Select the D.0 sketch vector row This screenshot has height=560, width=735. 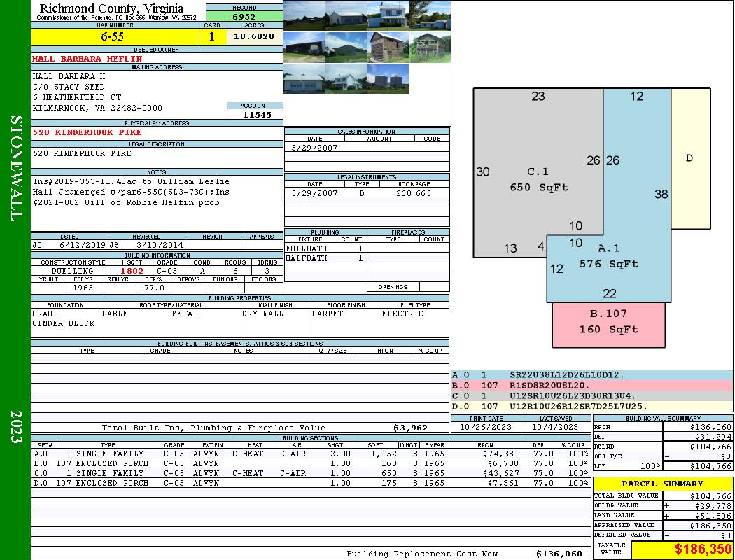pyautogui.click(x=592, y=406)
